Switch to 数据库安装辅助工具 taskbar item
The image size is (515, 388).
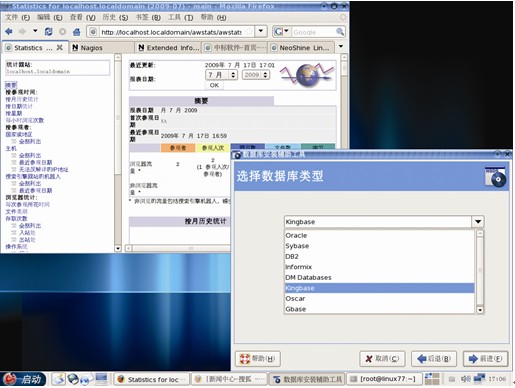pos(307,379)
